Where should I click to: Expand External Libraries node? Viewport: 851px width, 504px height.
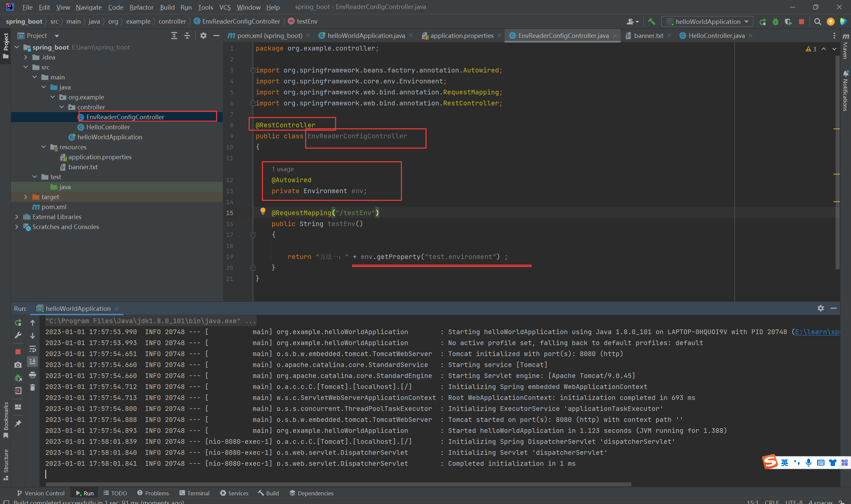click(x=17, y=217)
